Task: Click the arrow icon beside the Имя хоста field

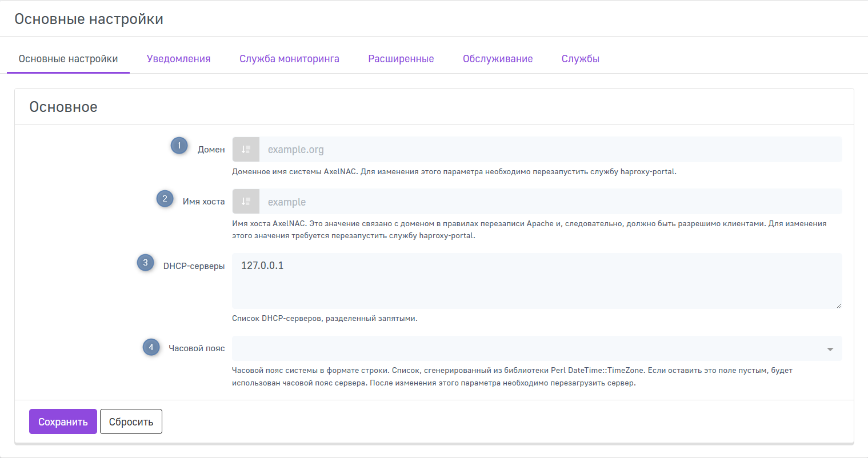Action: click(x=246, y=202)
